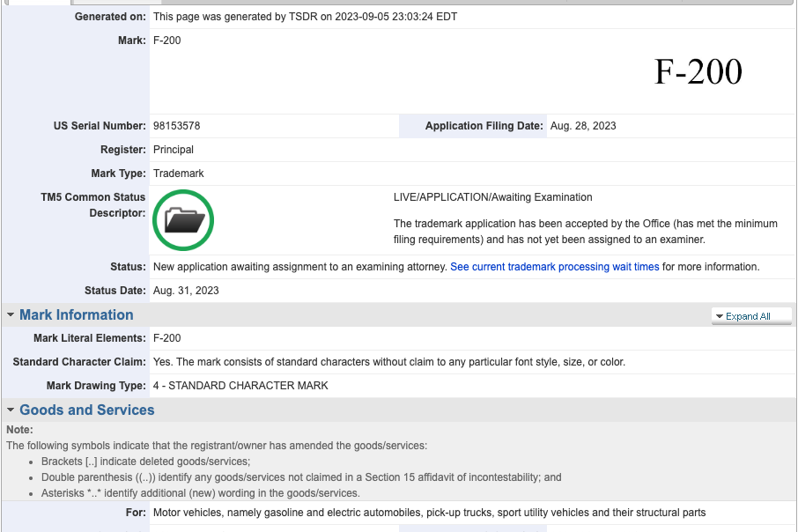Viewport: 798px width, 532px height.
Task: Click the Generated on timestamp text
Action: (x=305, y=17)
